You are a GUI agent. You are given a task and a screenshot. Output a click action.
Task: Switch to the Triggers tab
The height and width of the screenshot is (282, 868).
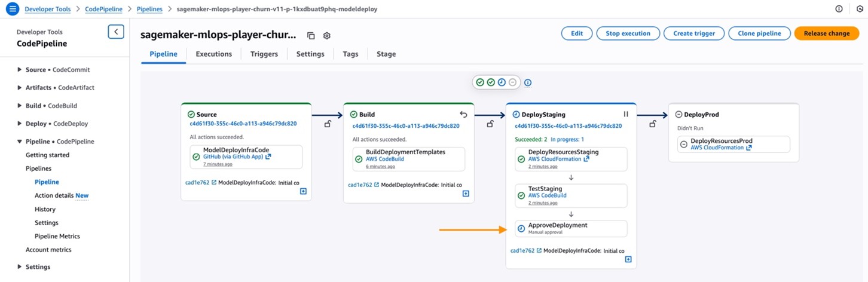coord(264,54)
